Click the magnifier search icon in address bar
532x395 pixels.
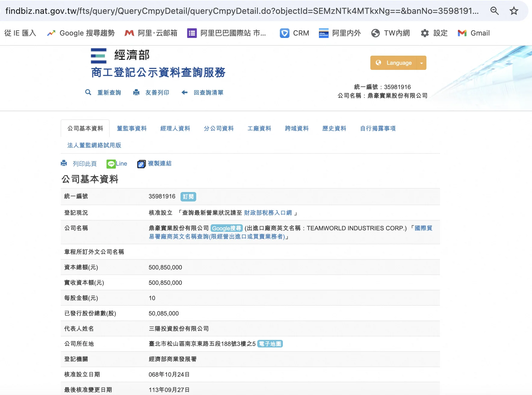point(494,11)
